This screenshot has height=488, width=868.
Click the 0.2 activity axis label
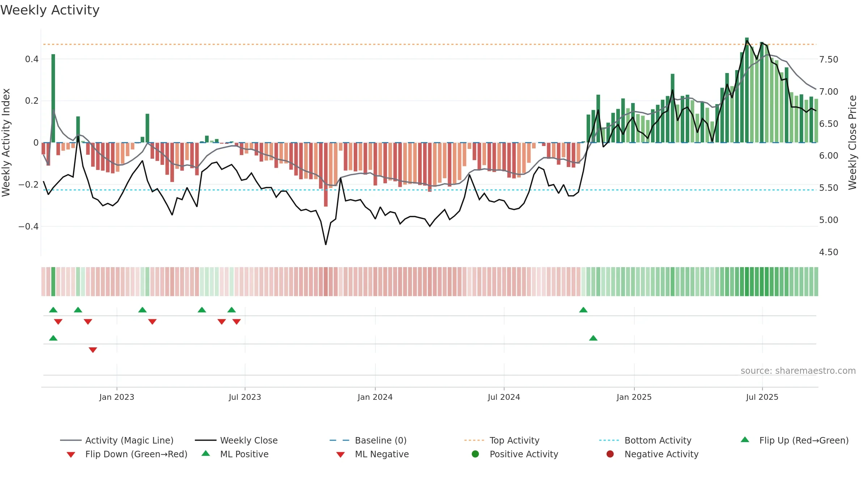pos(32,101)
